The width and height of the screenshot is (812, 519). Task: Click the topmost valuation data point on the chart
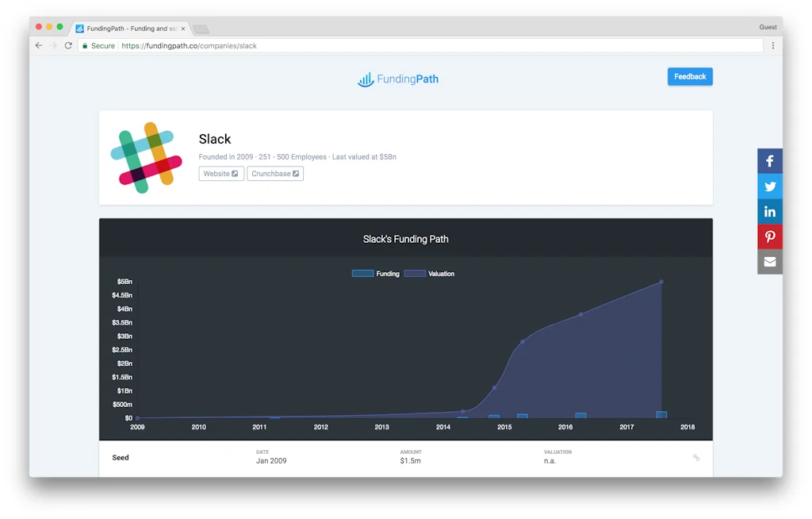click(661, 281)
